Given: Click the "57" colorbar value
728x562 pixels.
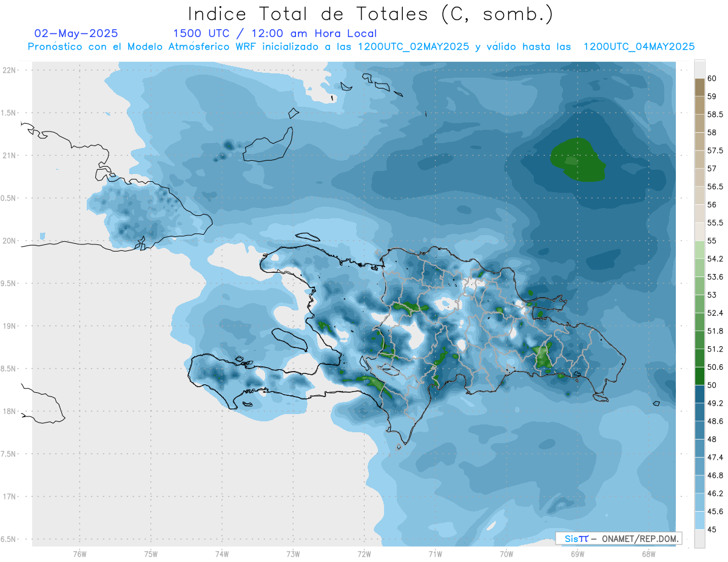Looking at the screenshot, I should [x=712, y=169].
